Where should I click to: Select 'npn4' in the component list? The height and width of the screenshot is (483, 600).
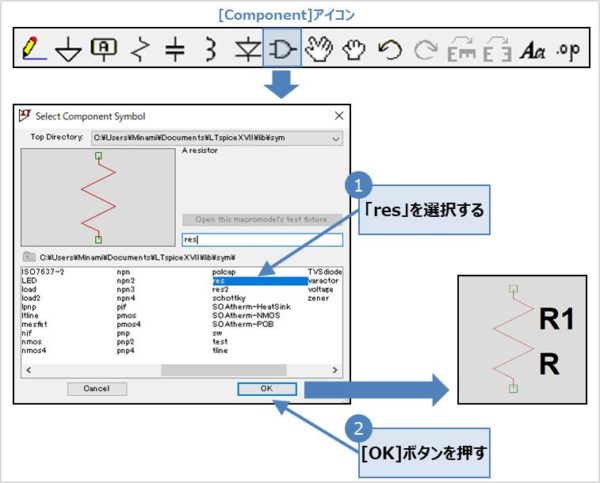126,298
